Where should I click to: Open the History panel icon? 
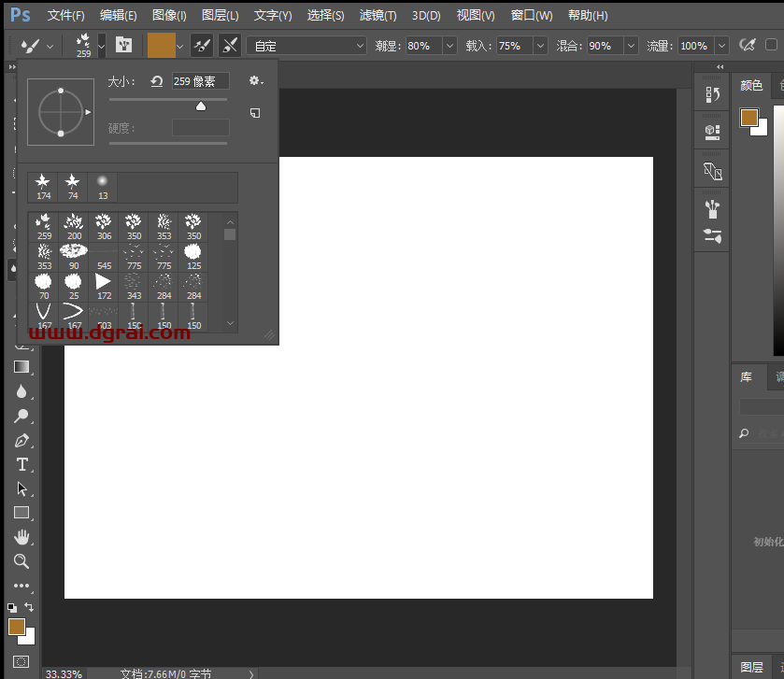click(x=712, y=94)
